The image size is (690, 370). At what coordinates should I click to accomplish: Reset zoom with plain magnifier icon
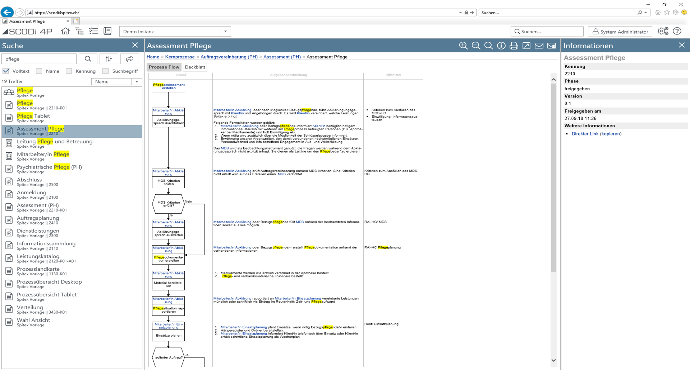pyautogui.click(x=488, y=46)
